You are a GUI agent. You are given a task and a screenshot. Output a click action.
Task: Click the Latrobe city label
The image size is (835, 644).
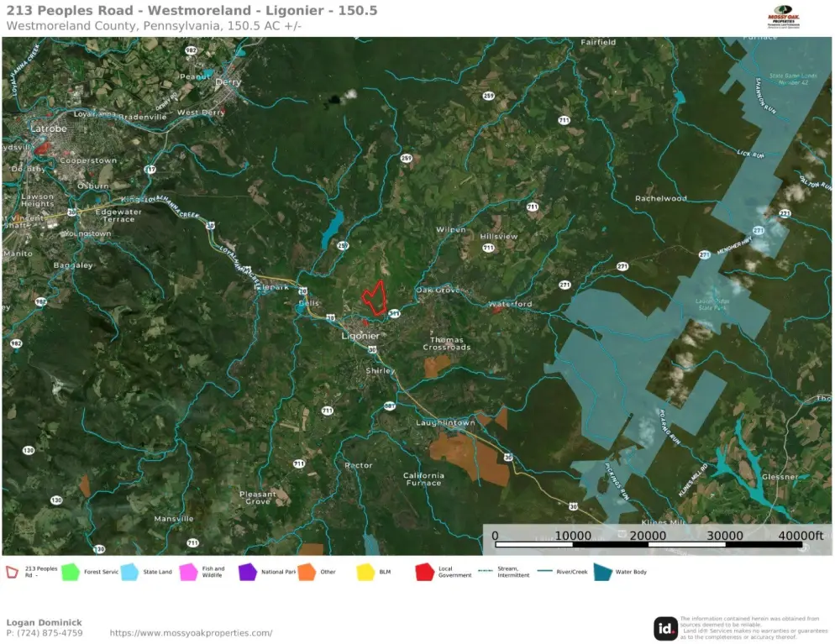49,128
